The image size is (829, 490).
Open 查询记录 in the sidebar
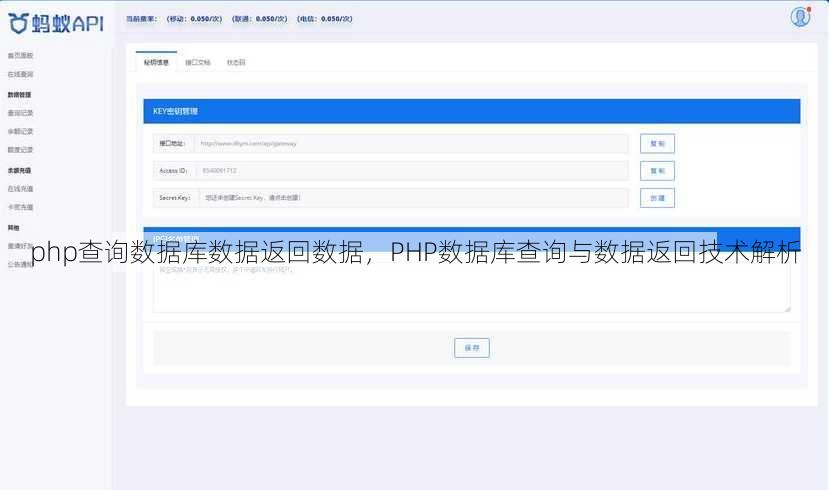pos(21,113)
